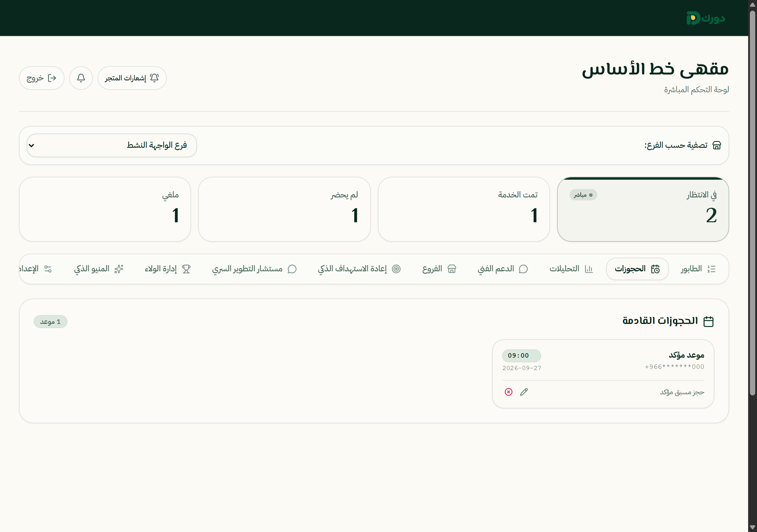The image size is (757, 532).
Task: Open إدارة الولاء loyalty tab
Action: (168, 269)
